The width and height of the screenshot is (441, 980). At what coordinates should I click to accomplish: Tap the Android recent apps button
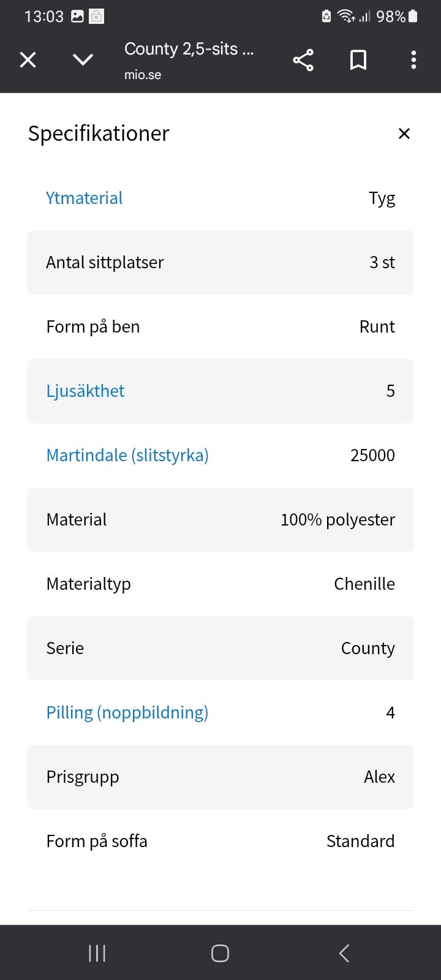click(x=97, y=953)
